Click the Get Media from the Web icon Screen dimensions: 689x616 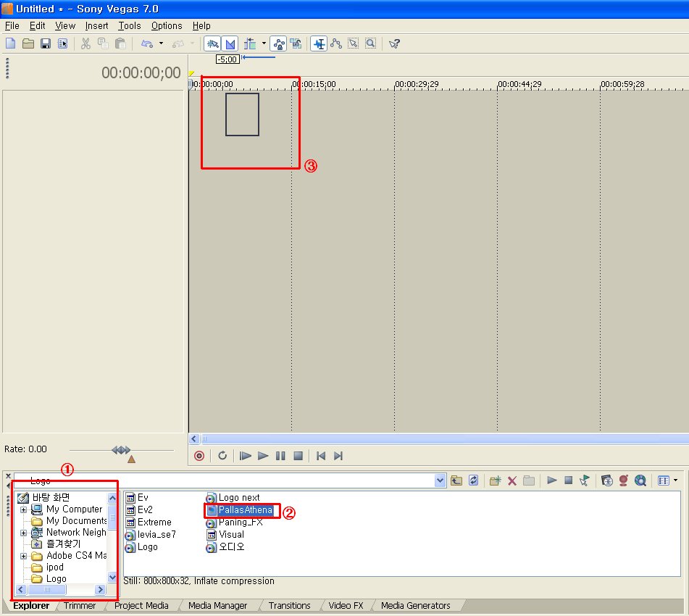pyautogui.click(x=640, y=480)
